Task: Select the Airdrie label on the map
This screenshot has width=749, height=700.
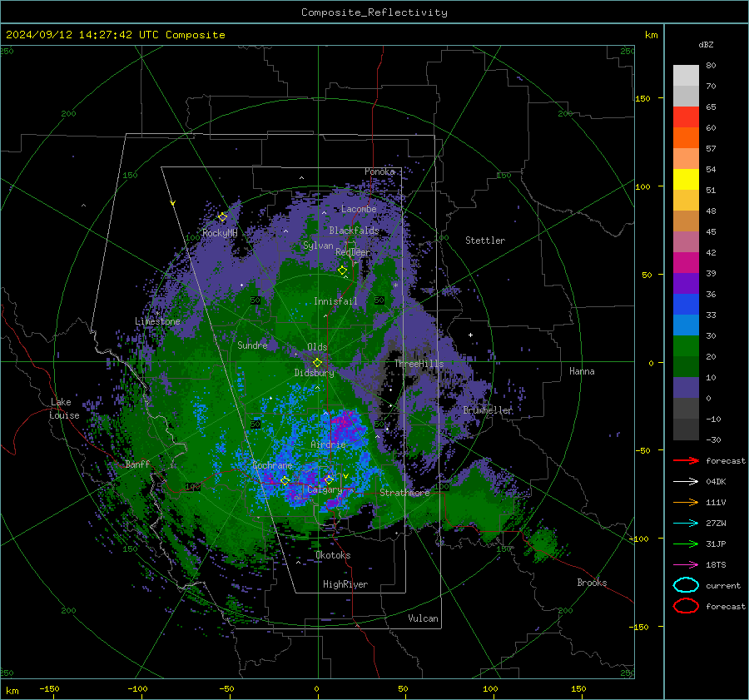Action: pos(328,444)
